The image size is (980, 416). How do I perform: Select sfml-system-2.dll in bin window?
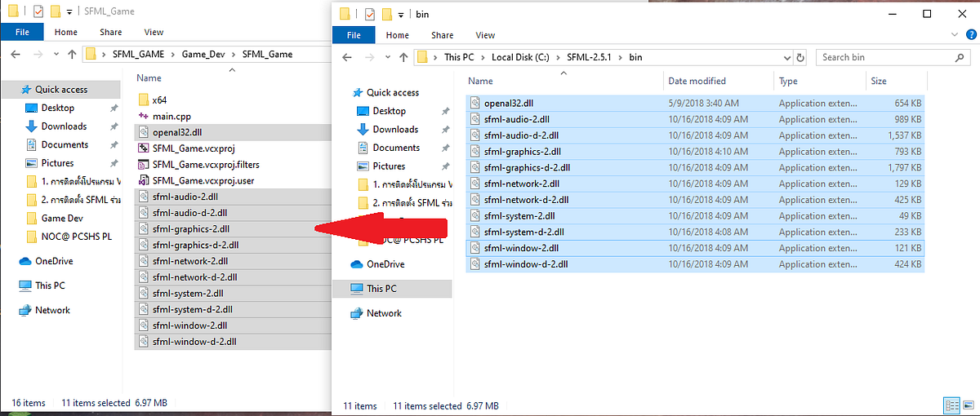click(696, 216)
